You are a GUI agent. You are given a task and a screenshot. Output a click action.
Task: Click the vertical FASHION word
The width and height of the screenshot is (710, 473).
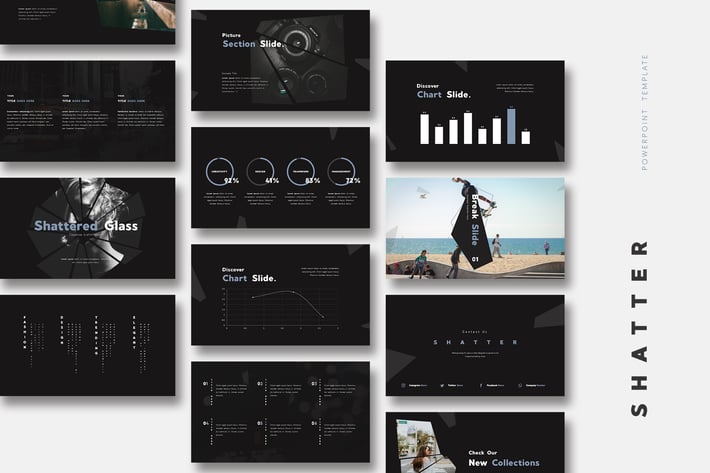(25, 332)
